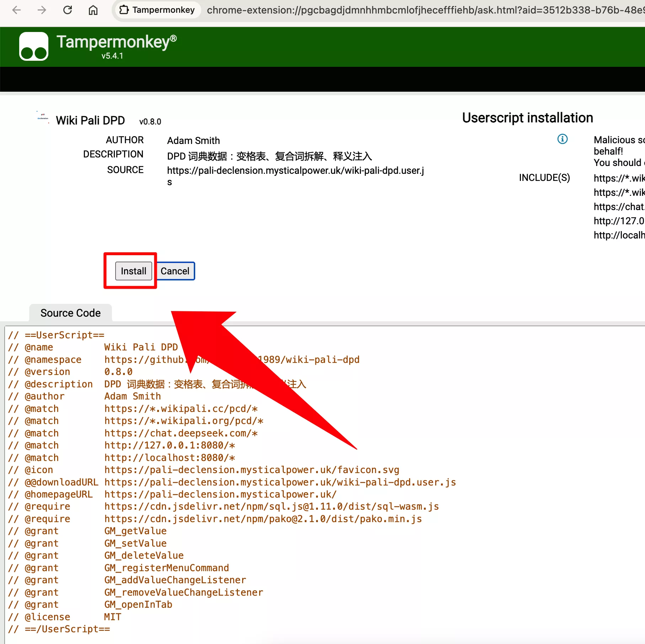645x644 pixels.
Task: Open the Source Code tab
Action: click(70, 313)
